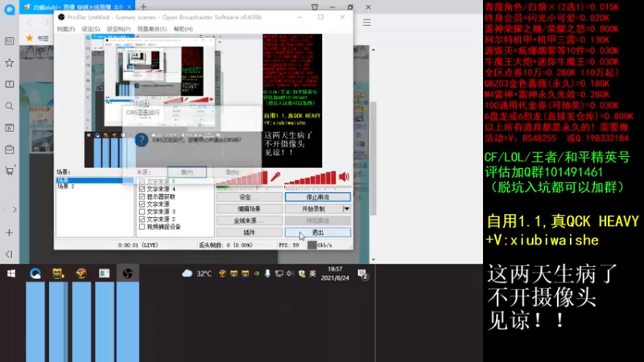The height and width of the screenshot is (362, 644).
Task: Select the highlighted 场景 scene row
Action: (x=94, y=180)
